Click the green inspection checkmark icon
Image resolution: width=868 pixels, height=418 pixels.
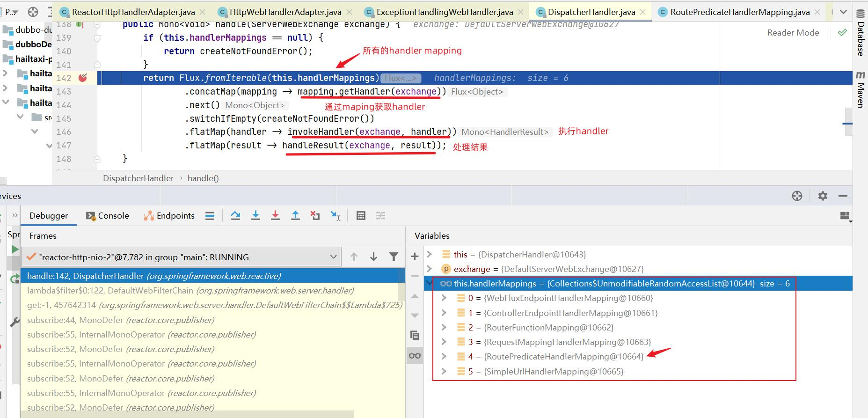pos(842,32)
